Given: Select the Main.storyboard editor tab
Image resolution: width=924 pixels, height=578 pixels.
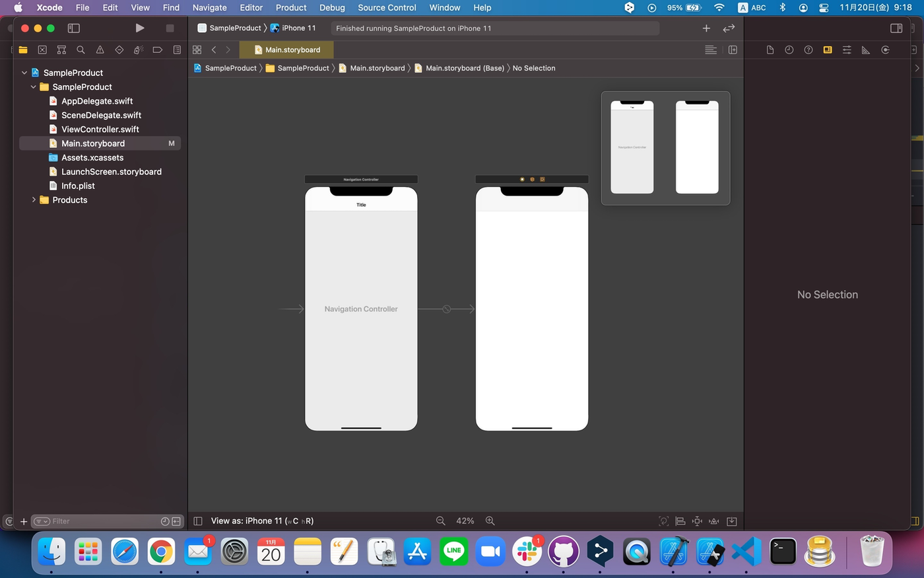Looking at the screenshot, I should tap(286, 50).
